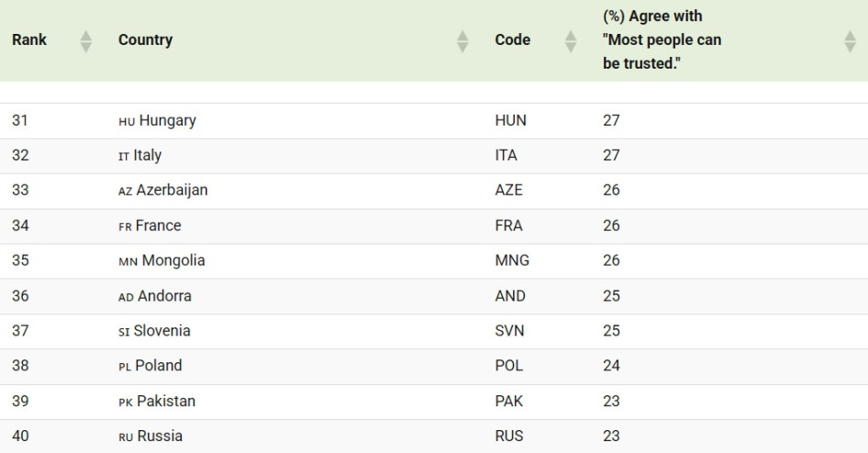Click Russia in the country column
Image resolution: width=868 pixels, height=453 pixels.
161,436
